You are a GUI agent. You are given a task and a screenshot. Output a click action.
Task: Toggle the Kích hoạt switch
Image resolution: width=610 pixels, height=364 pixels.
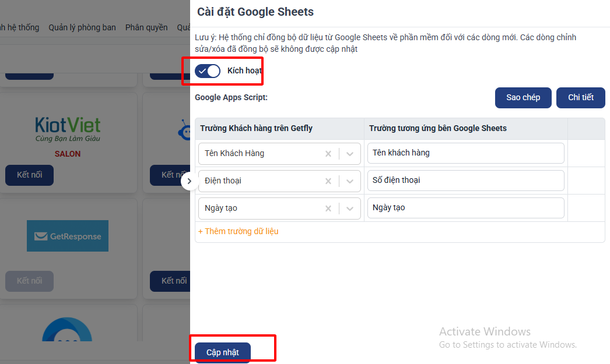[208, 71]
